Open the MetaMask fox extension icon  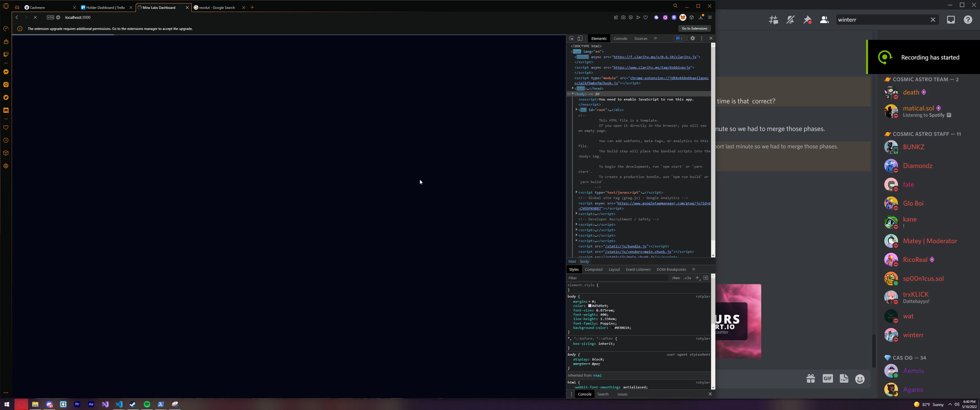[683, 17]
